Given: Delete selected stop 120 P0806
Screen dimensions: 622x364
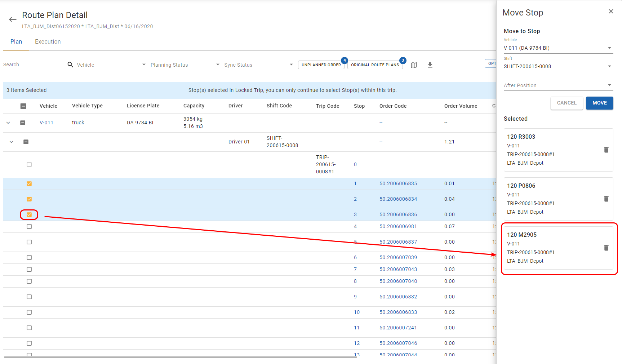Looking at the screenshot, I should [x=606, y=199].
